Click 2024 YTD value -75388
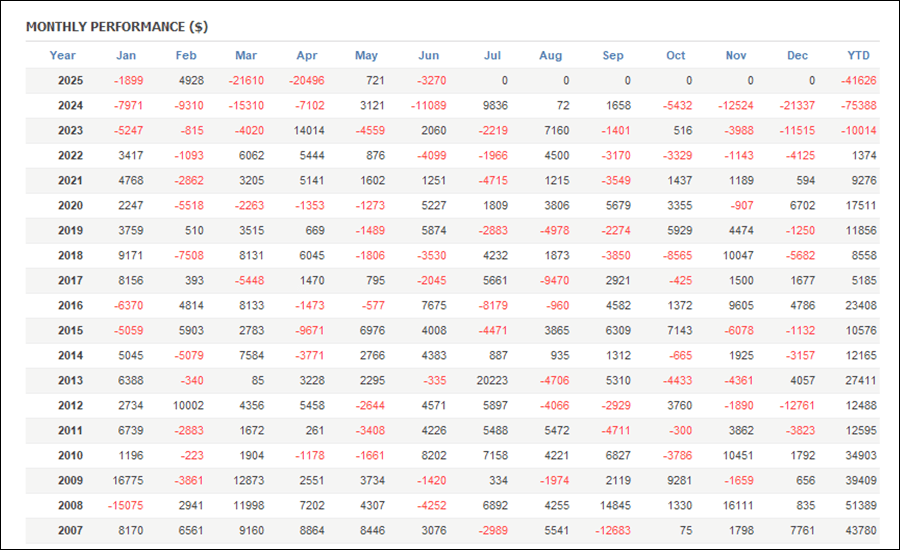The width and height of the screenshot is (900, 550). [x=859, y=106]
